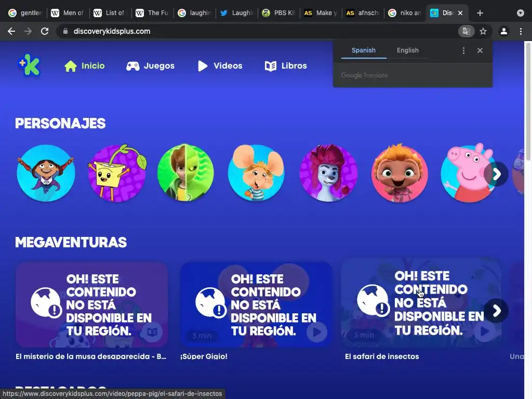The image size is (532, 399).
Task: Show next Megaventuras items with arrow
Action: click(x=496, y=311)
